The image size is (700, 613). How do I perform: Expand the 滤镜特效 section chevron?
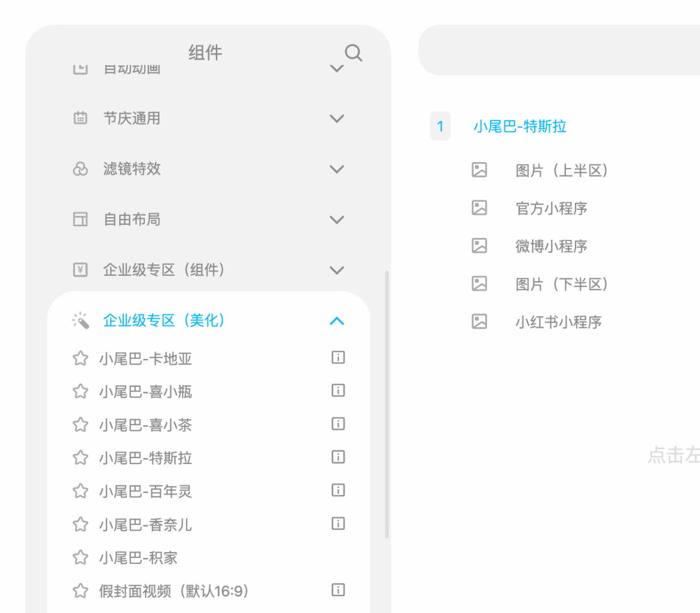coord(336,169)
